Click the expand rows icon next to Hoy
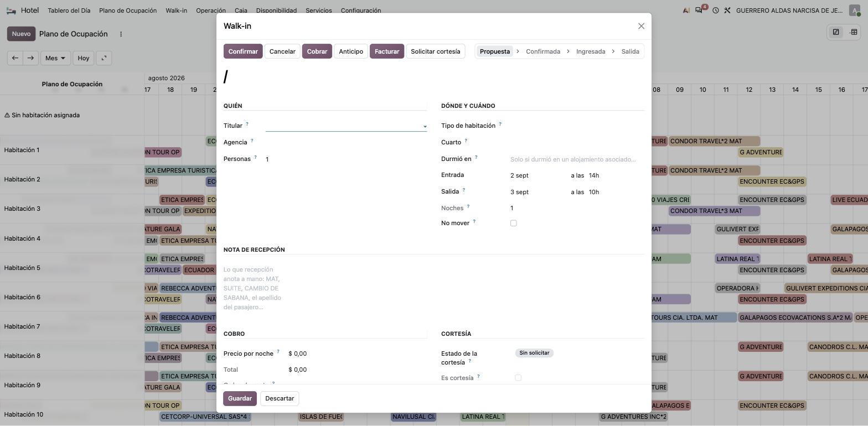The width and height of the screenshot is (868, 426). 104,58
